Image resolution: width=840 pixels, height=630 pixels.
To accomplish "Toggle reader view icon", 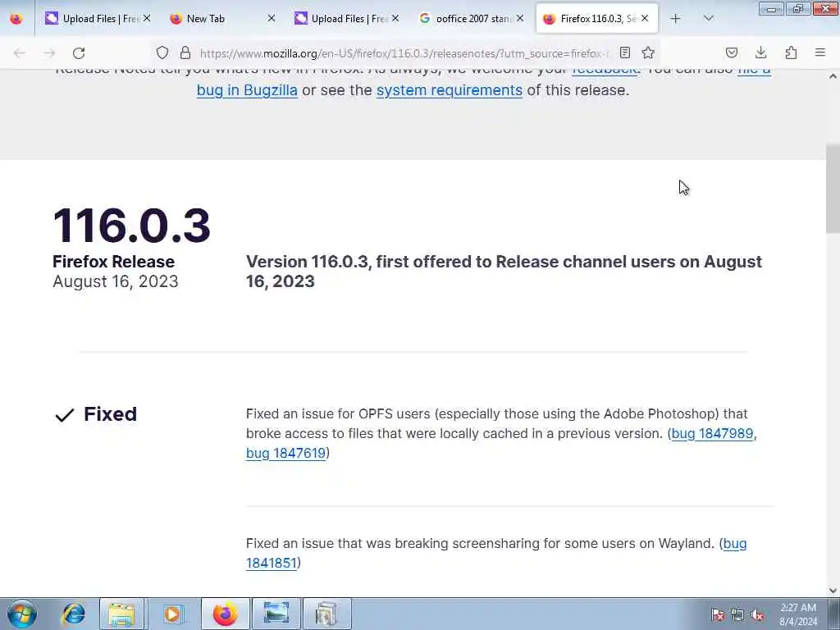I will pos(624,52).
